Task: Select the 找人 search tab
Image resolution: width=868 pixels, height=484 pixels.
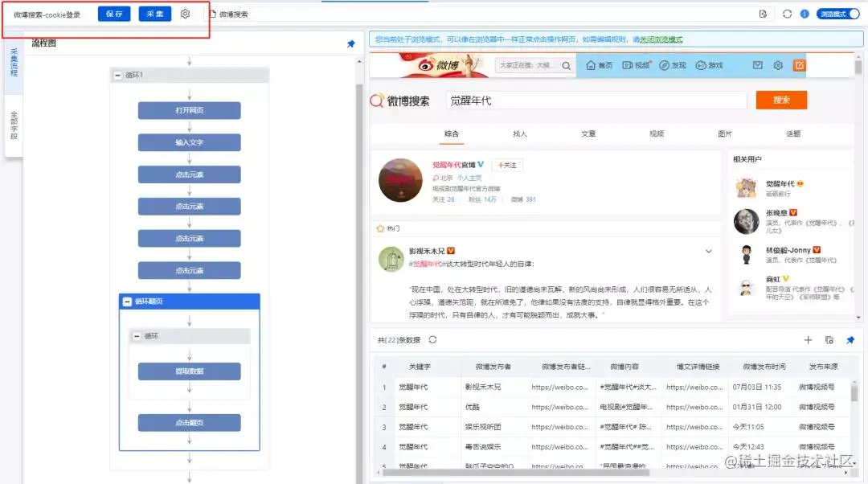Action: point(520,133)
